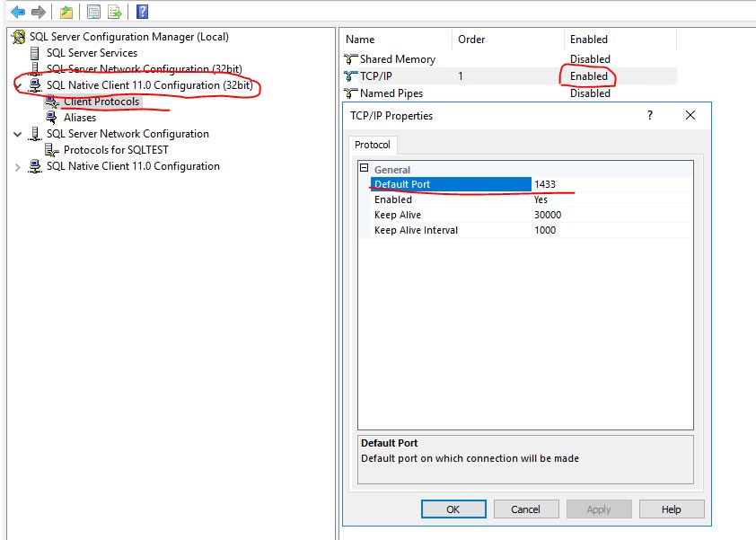The height and width of the screenshot is (540, 756).
Task: Edit the Keep Alive value 30000
Action: [612, 216]
